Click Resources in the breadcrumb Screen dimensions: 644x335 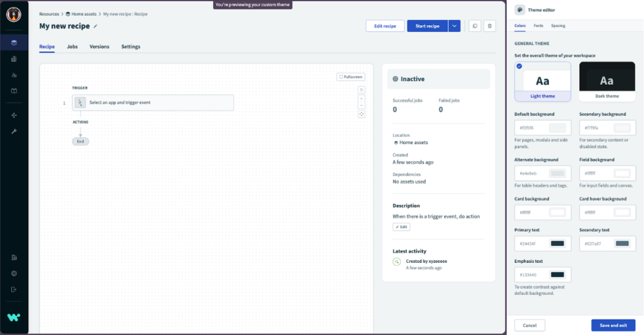click(x=49, y=14)
